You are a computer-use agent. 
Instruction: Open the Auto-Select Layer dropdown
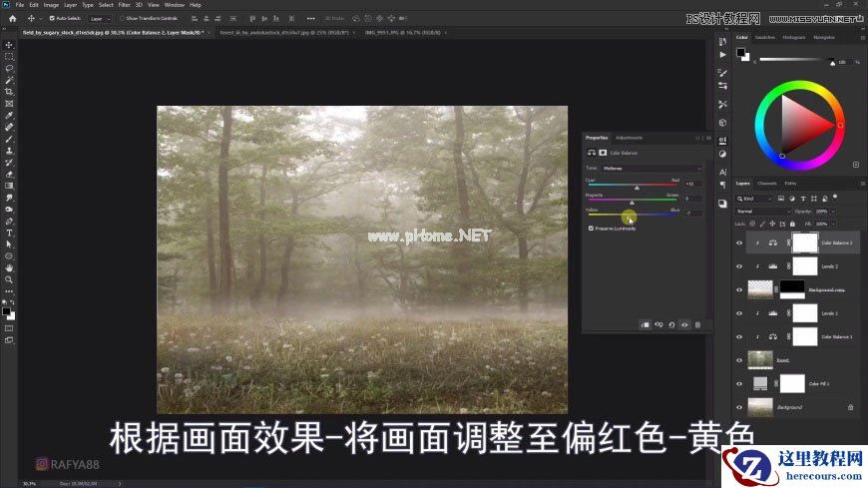(100, 18)
